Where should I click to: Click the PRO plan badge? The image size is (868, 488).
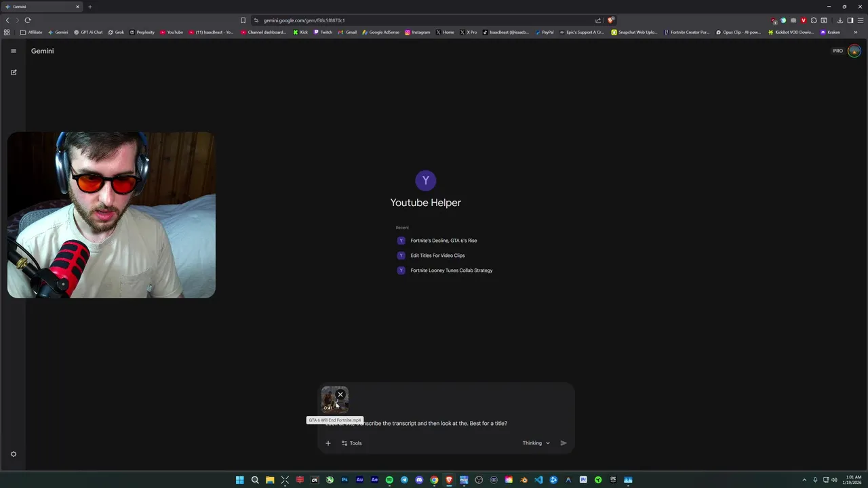[x=838, y=51]
